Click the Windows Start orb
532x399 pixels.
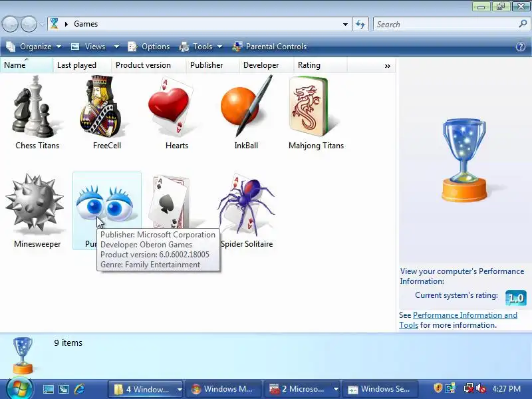pos(19,388)
